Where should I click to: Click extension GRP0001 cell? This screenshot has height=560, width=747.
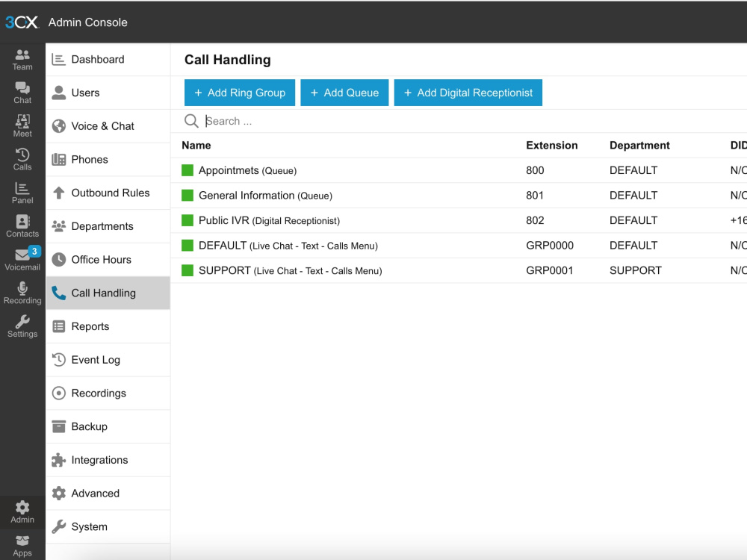pos(549,270)
